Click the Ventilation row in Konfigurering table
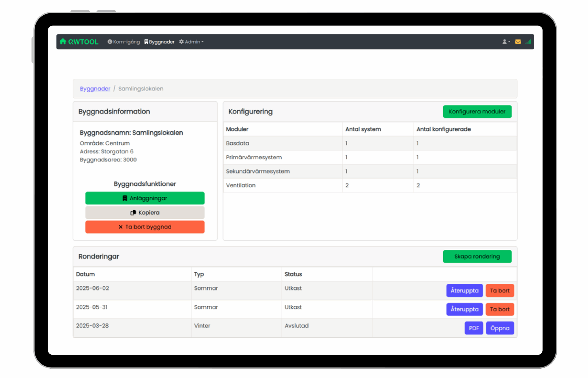 [241, 185]
